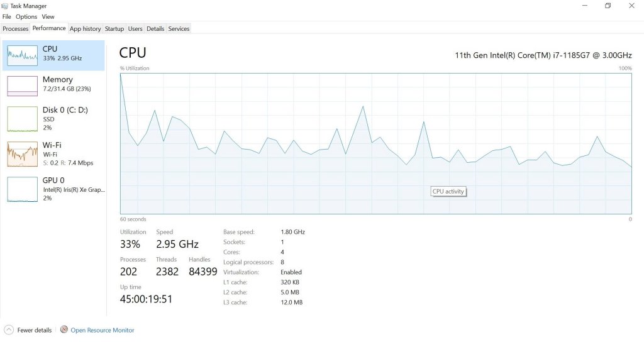Click the Task Manager app icon in title bar
Screen dimensions: 644x342
point(5,6)
